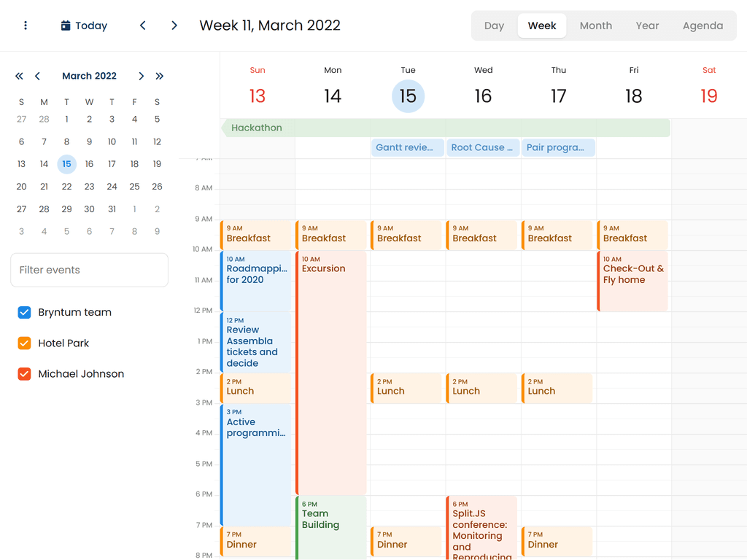Jump to next year in mini calendar

160,76
